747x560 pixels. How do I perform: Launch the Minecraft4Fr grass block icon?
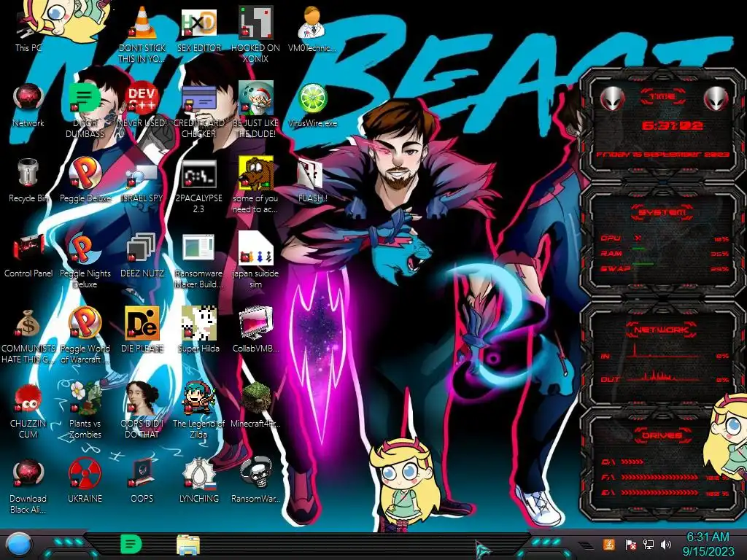(x=255, y=405)
